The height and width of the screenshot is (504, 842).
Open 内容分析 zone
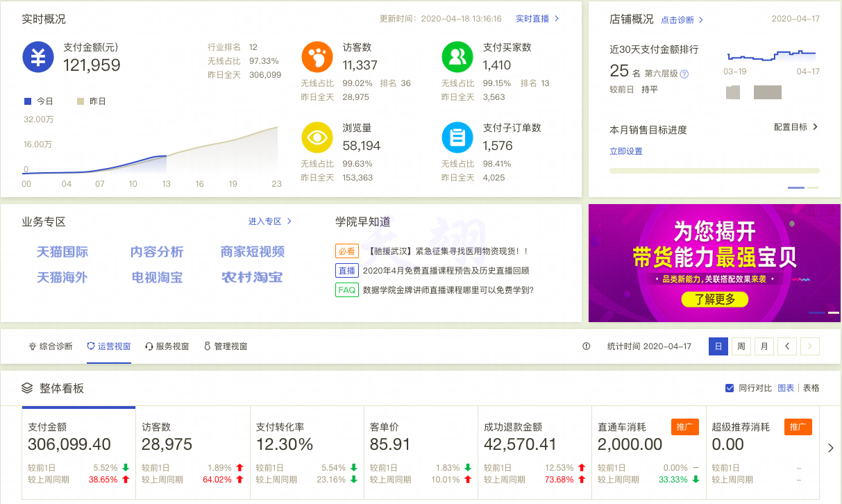(157, 252)
